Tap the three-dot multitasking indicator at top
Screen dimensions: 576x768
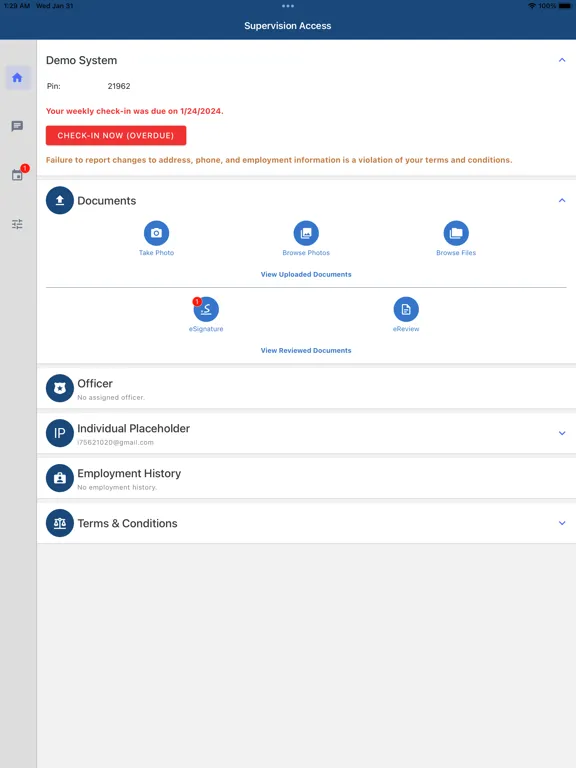pos(288,6)
